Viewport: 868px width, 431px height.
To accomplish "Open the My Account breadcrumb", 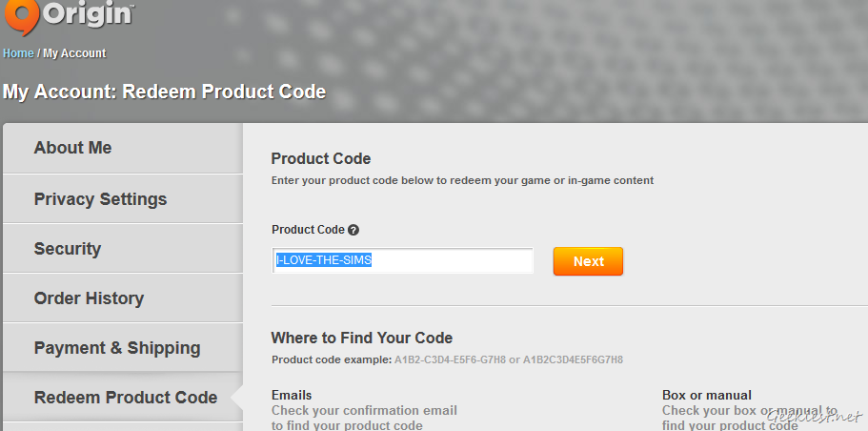I will pyautogui.click(x=74, y=53).
